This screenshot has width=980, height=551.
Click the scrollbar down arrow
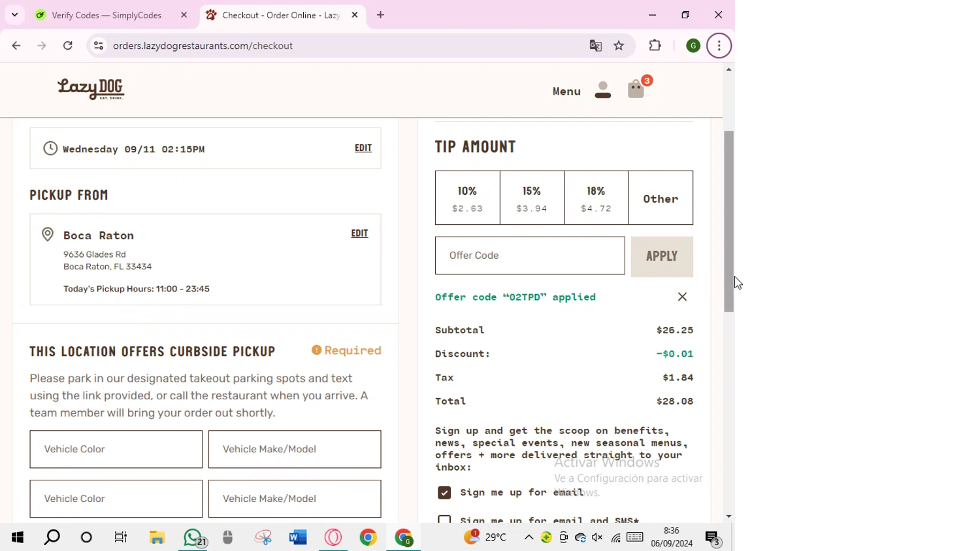tap(728, 516)
